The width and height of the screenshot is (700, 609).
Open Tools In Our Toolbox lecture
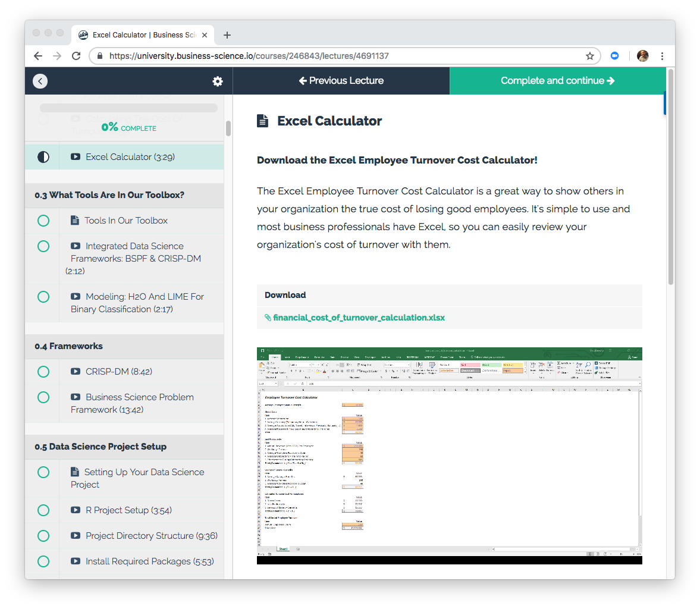126,221
